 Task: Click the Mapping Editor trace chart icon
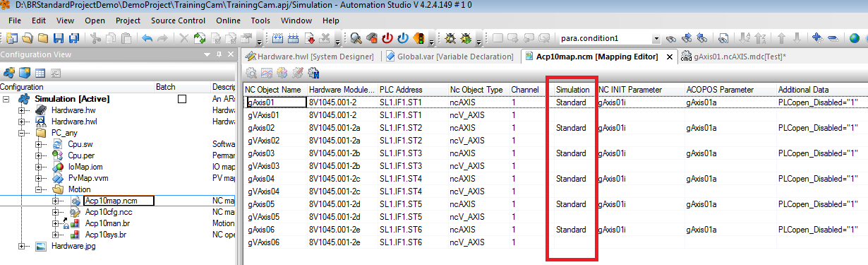(267, 73)
